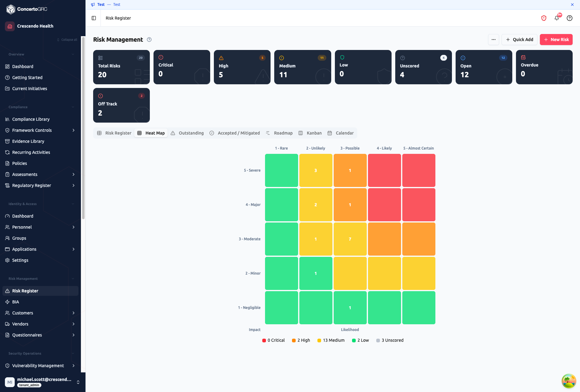Click the High risks card
This screenshot has height=392, width=580.
pos(242,67)
